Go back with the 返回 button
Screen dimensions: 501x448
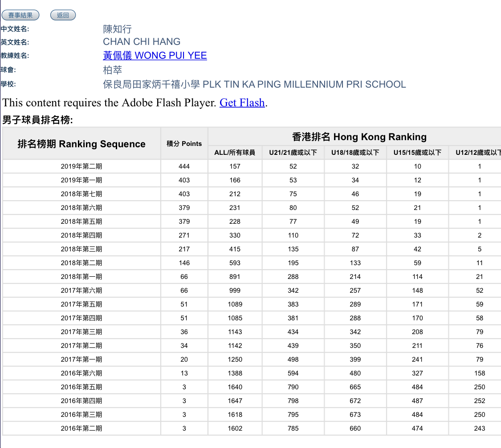tap(63, 15)
